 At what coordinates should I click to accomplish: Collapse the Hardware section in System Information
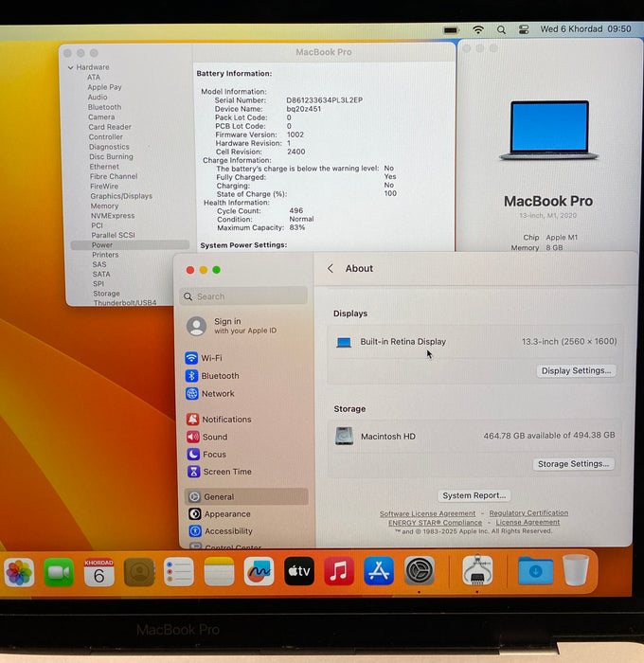click(x=71, y=67)
